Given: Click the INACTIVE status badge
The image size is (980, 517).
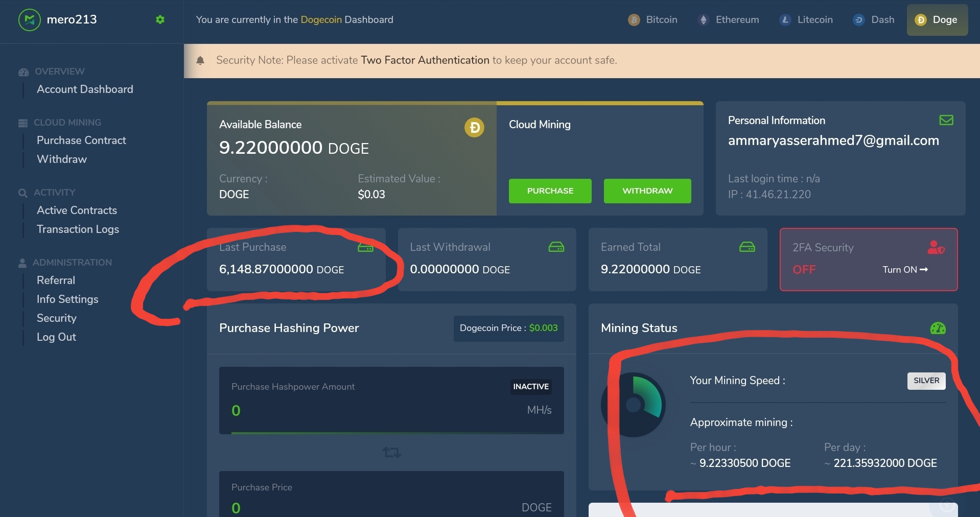Looking at the screenshot, I should click(531, 387).
